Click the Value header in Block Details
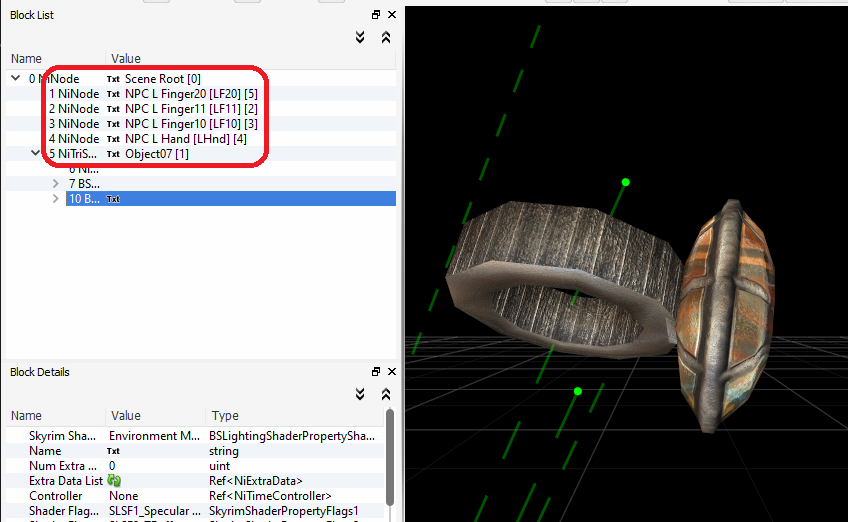The height and width of the screenshot is (522, 848). pyautogui.click(x=125, y=415)
